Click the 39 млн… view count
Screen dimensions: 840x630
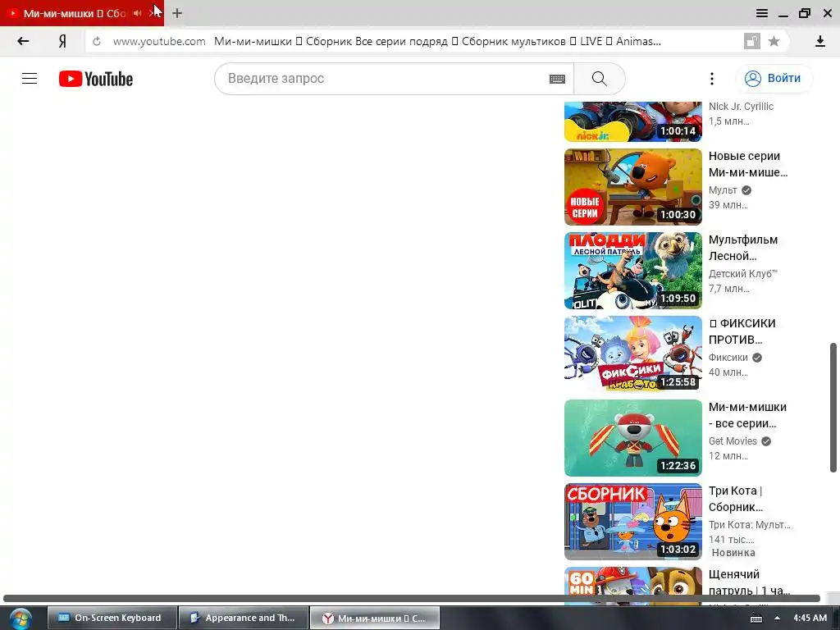(728, 204)
